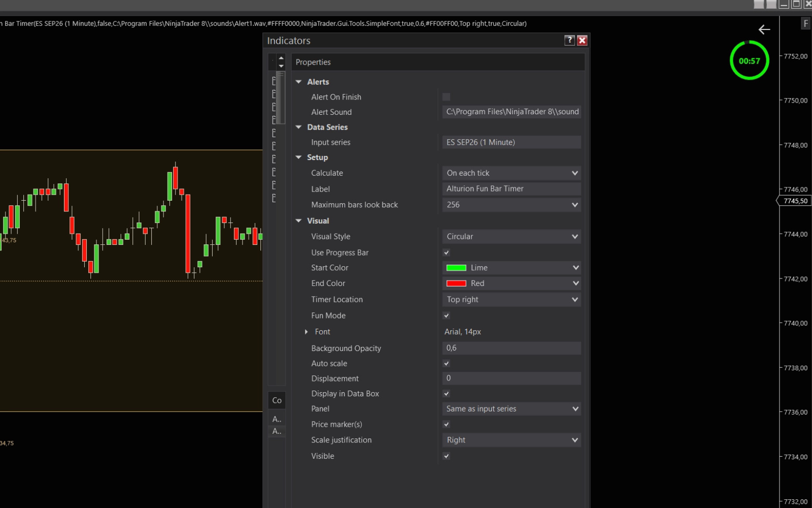812x508 pixels.
Task: Open the Timer Location dropdown
Action: 512,300
